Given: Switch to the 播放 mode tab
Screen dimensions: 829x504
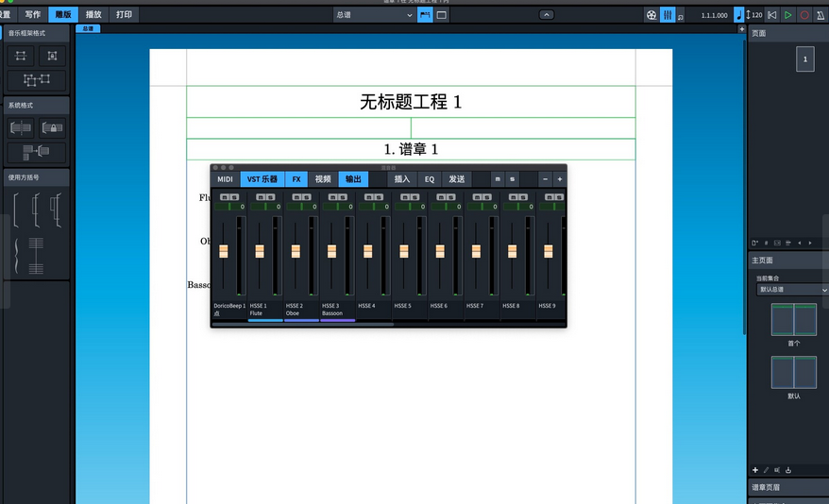Looking at the screenshot, I should (x=93, y=15).
